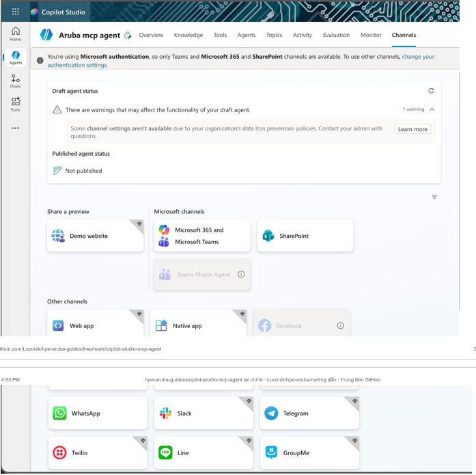Click the Teams Phone Agent info icon
The height and width of the screenshot is (475, 476).
pos(241,274)
